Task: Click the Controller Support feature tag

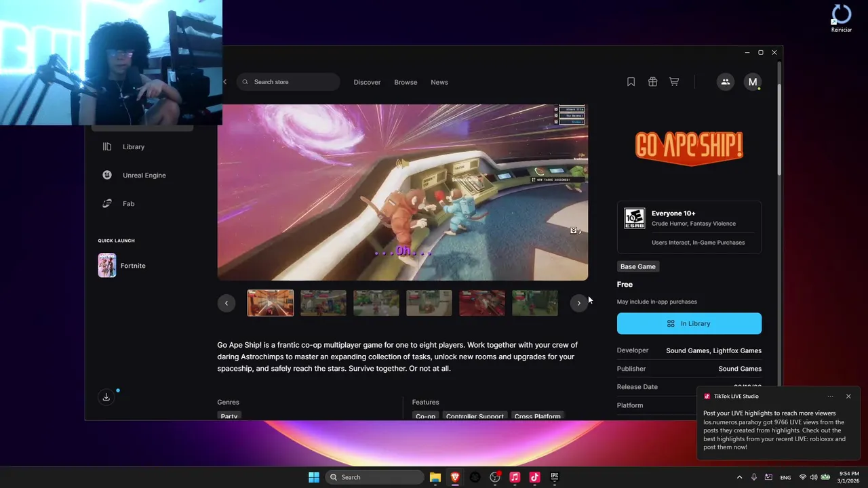Action: tap(475, 415)
